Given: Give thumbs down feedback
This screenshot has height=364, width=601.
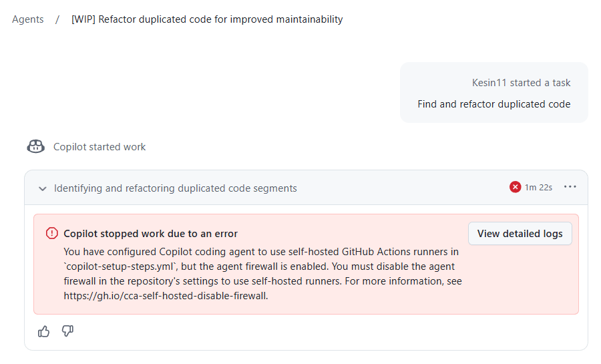Looking at the screenshot, I should [67, 331].
